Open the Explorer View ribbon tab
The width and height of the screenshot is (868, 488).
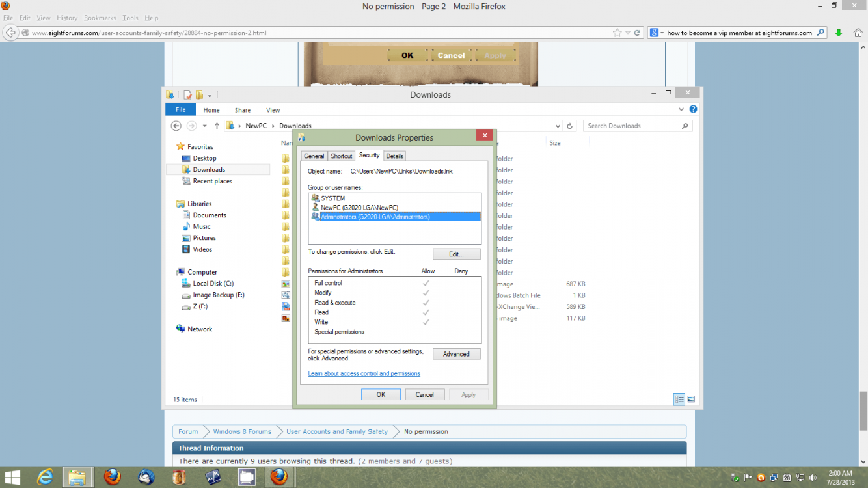273,110
